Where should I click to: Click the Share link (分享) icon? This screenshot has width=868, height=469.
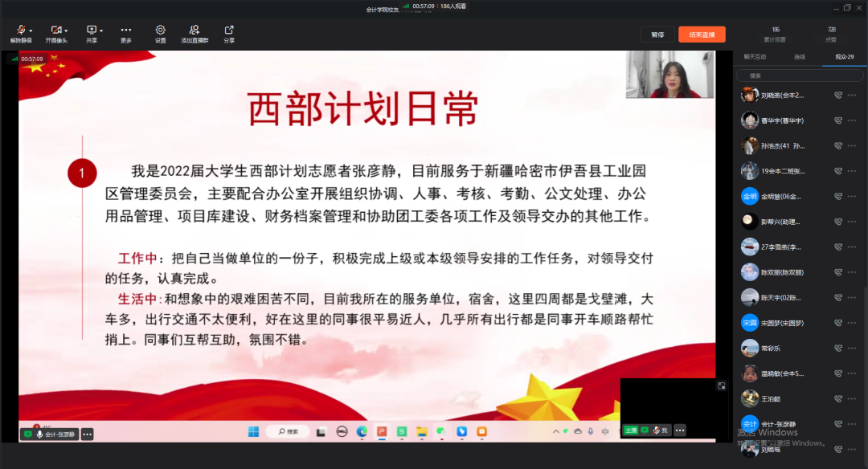(229, 30)
